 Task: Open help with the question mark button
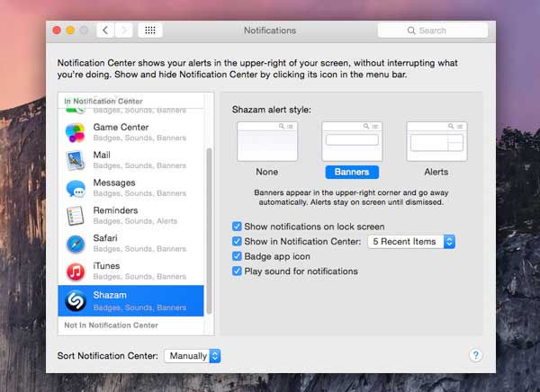coord(475,355)
